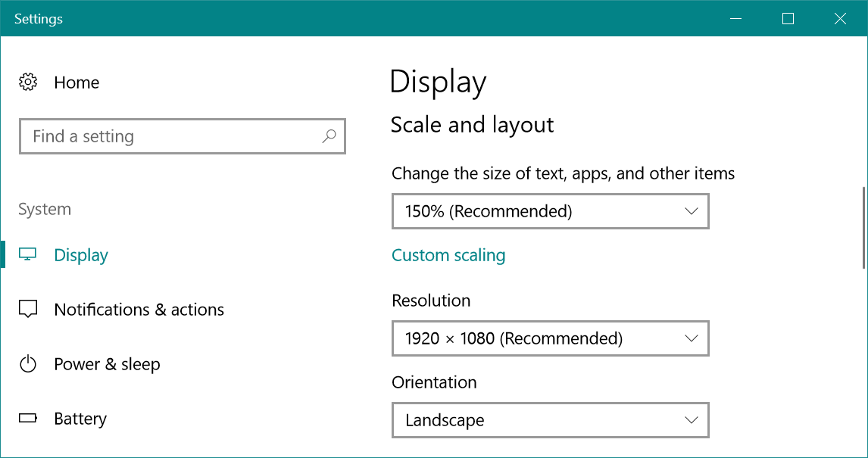Viewport: 868px width, 458px height.
Task: Click the Power & sleep power icon
Action: tap(28, 364)
